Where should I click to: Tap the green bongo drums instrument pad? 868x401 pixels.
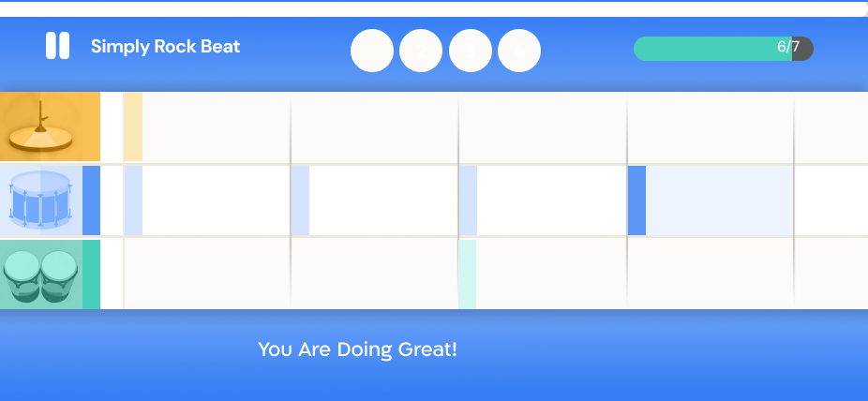[41, 275]
